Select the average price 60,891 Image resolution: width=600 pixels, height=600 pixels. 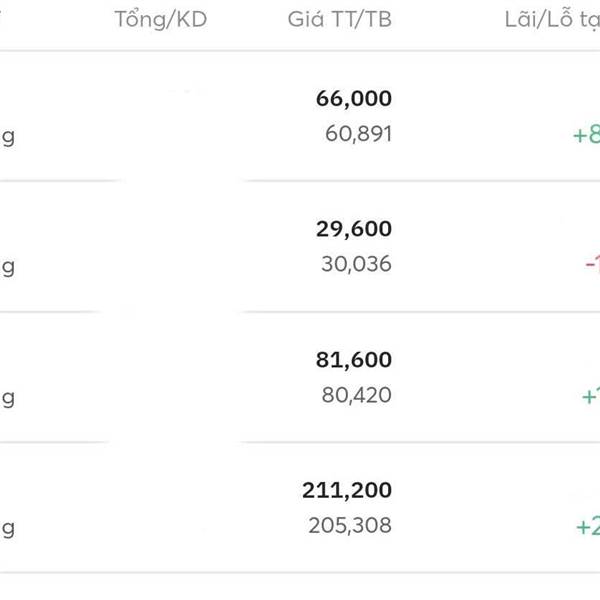tap(358, 134)
